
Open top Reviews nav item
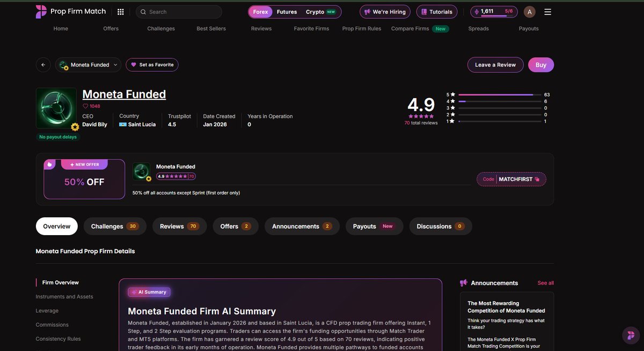261,28
